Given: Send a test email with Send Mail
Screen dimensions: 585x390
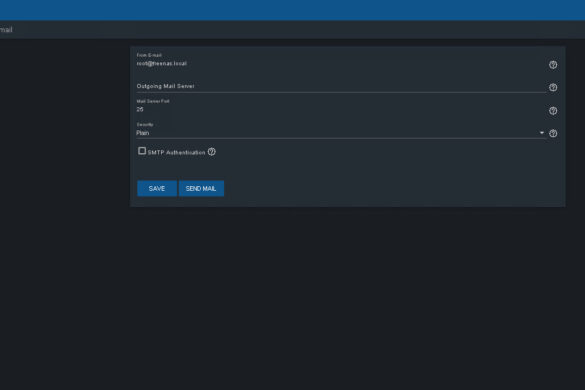Looking at the screenshot, I should [201, 188].
